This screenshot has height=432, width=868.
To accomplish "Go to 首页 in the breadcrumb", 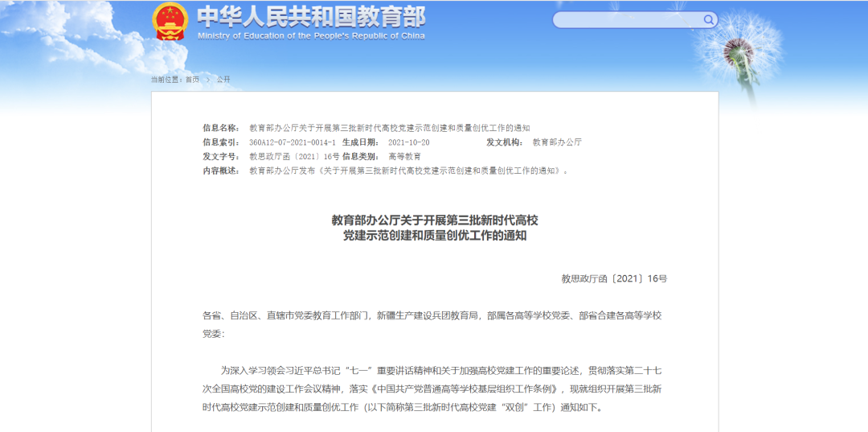I will coord(192,80).
